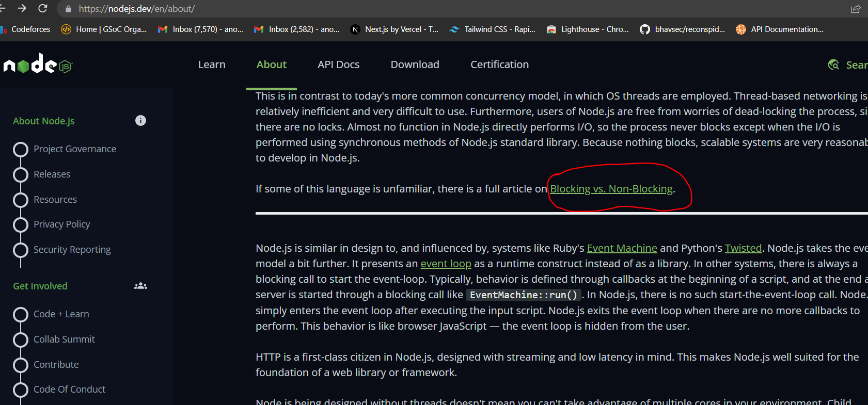868x405 pixels.
Task: Open Releases sidebar link
Action: [x=52, y=174]
